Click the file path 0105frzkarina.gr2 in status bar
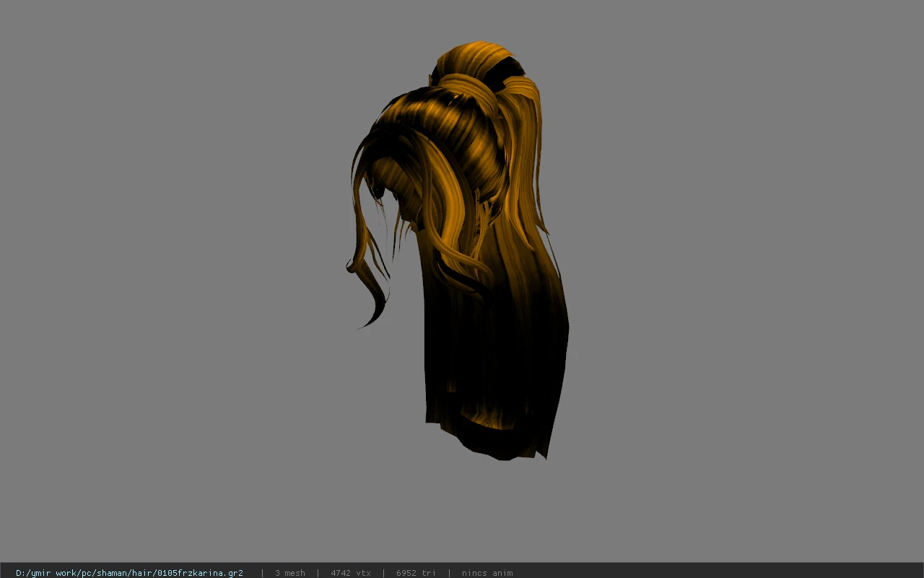924x578 pixels. click(x=129, y=573)
